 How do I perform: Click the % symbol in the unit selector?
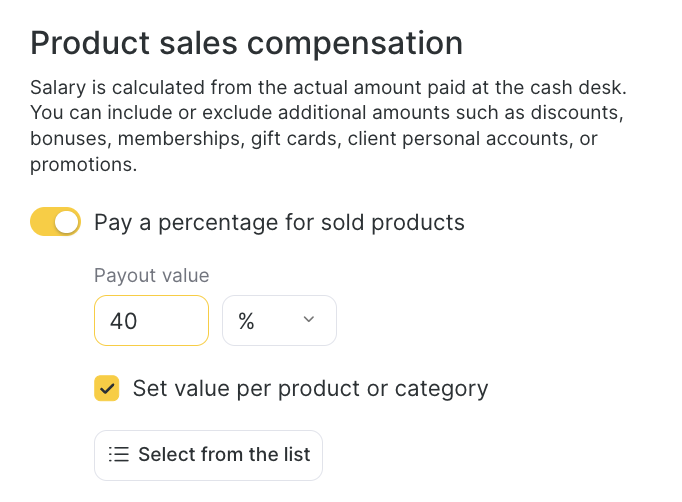point(246,321)
